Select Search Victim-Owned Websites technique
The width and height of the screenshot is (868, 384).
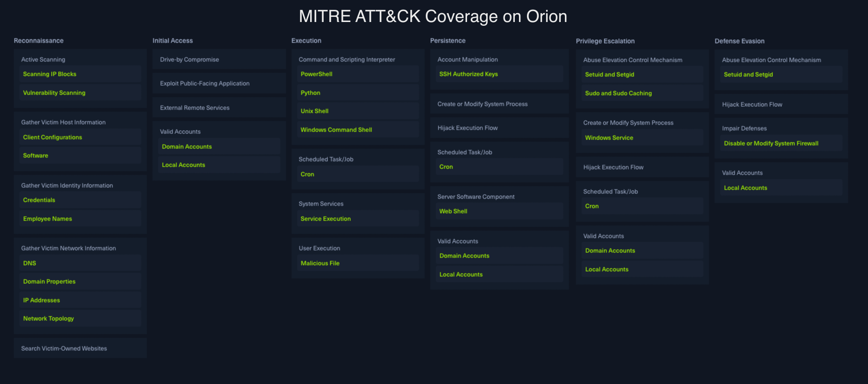[x=64, y=348]
